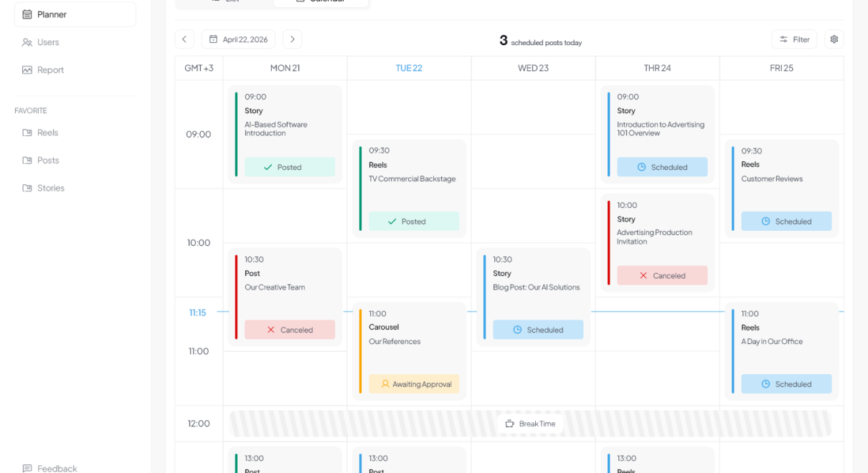The width and height of the screenshot is (868, 473).
Task: Click the Feedback icon at sidebar bottom
Action: tap(27, 468)
